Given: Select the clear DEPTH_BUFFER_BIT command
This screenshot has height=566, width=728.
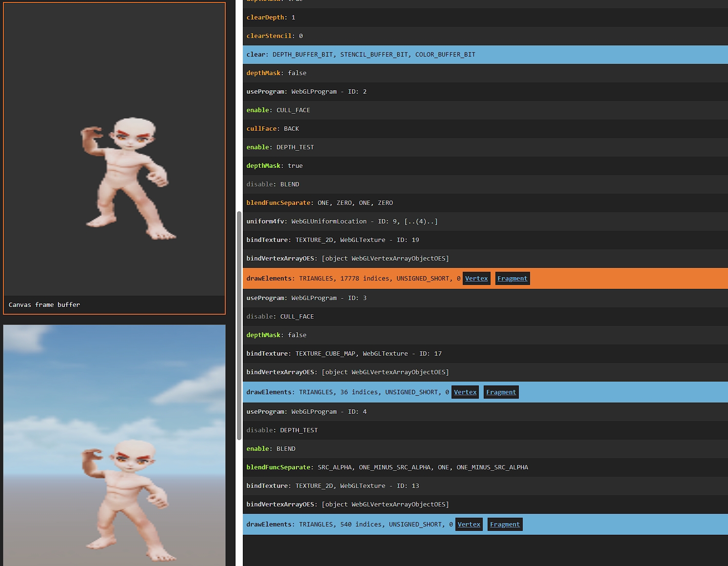Looking at the screenshot, I should [x=361, y=55].
